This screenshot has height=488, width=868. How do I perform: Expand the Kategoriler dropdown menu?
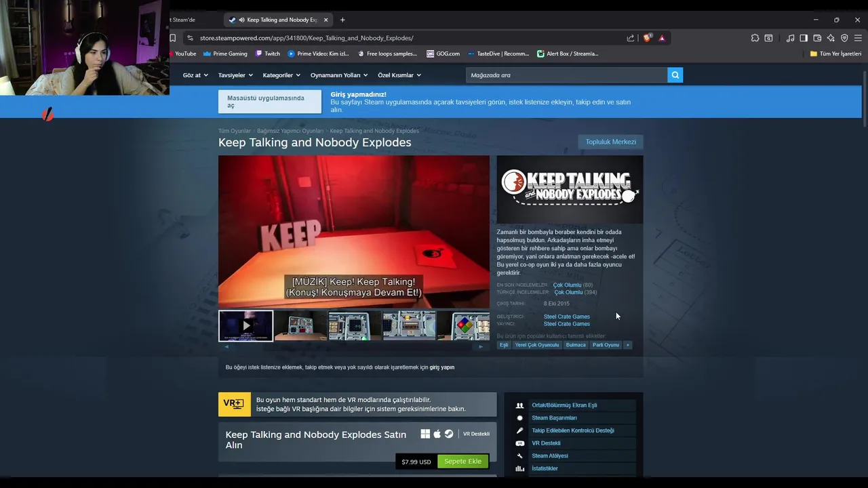coord(281,75)
